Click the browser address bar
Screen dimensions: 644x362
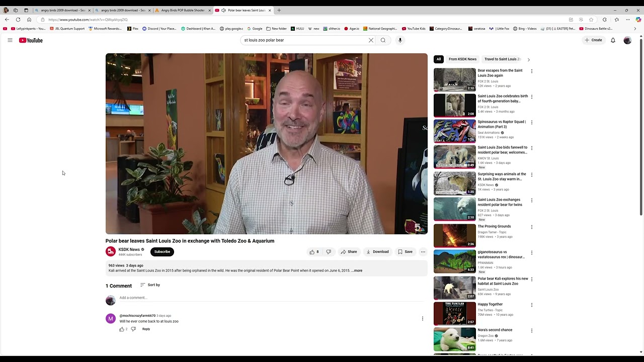302,20
